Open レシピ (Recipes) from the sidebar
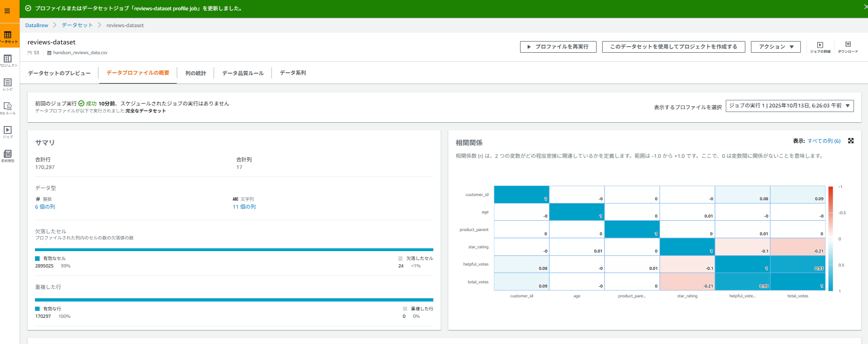Viewport: 868px width, 344px height. pyautogui.click(x=8, y=84)
